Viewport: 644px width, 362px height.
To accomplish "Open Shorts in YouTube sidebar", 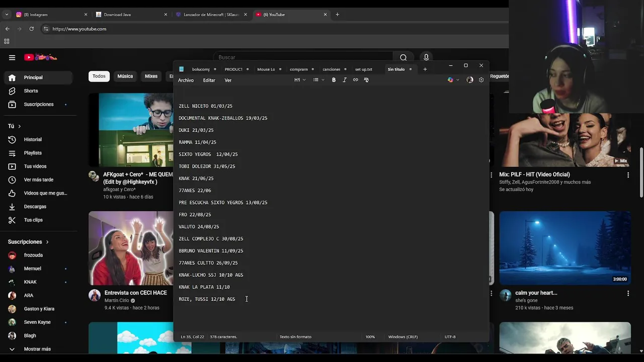I will [x=38, y=91].
